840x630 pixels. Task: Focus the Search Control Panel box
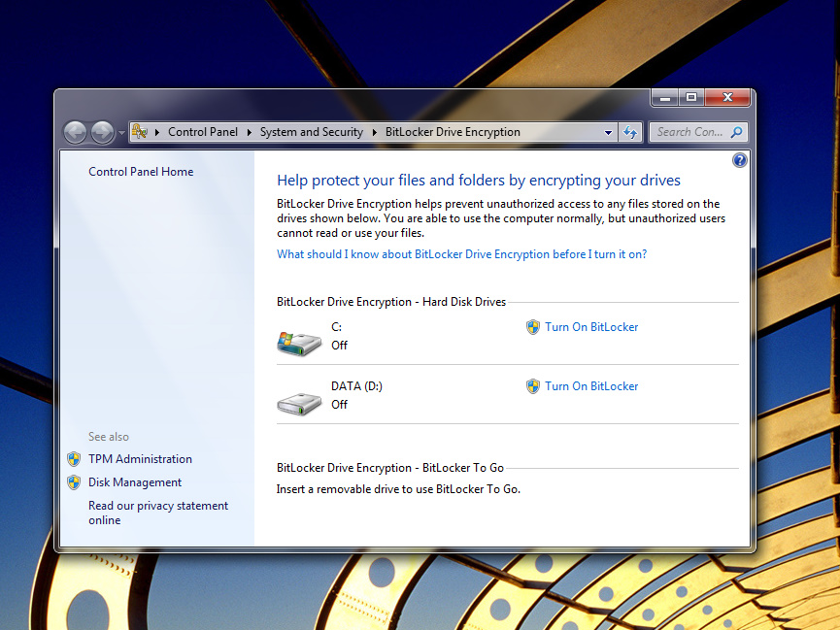point(689,132)
